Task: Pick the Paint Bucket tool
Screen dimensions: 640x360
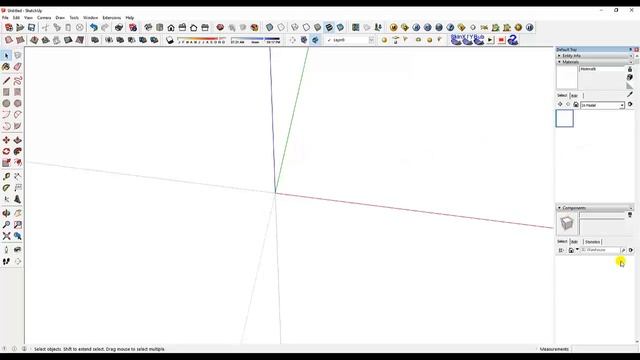Action: (6, 67)
